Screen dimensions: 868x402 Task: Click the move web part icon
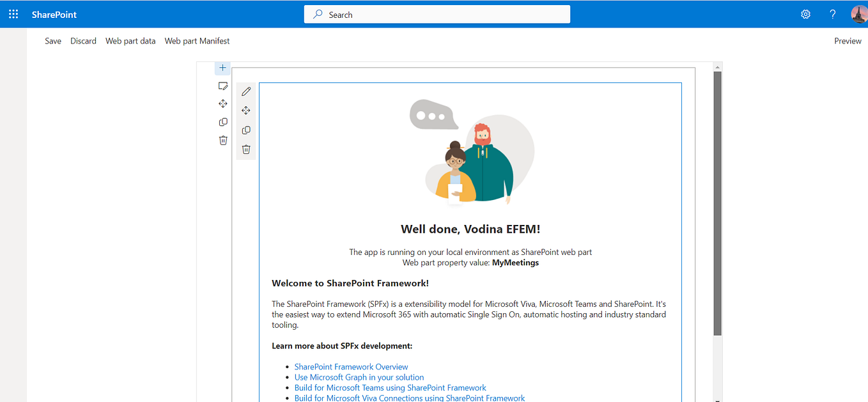[246, 110]
